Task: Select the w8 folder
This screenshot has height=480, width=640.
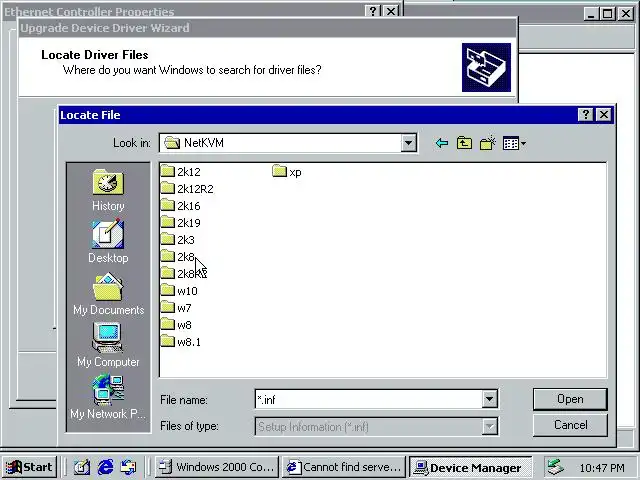Action: pyautogui.click(x=176, y=325)
